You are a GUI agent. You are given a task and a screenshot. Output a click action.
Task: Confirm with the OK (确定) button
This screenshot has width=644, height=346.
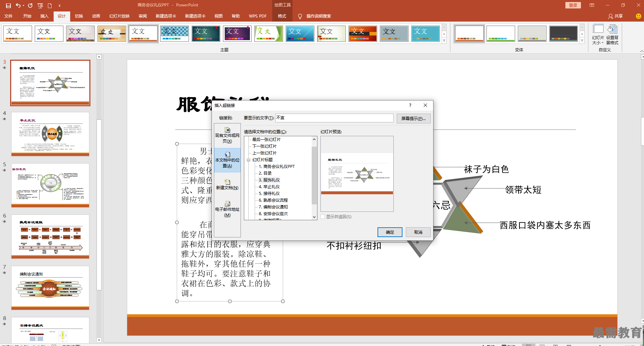pos(390,232)
